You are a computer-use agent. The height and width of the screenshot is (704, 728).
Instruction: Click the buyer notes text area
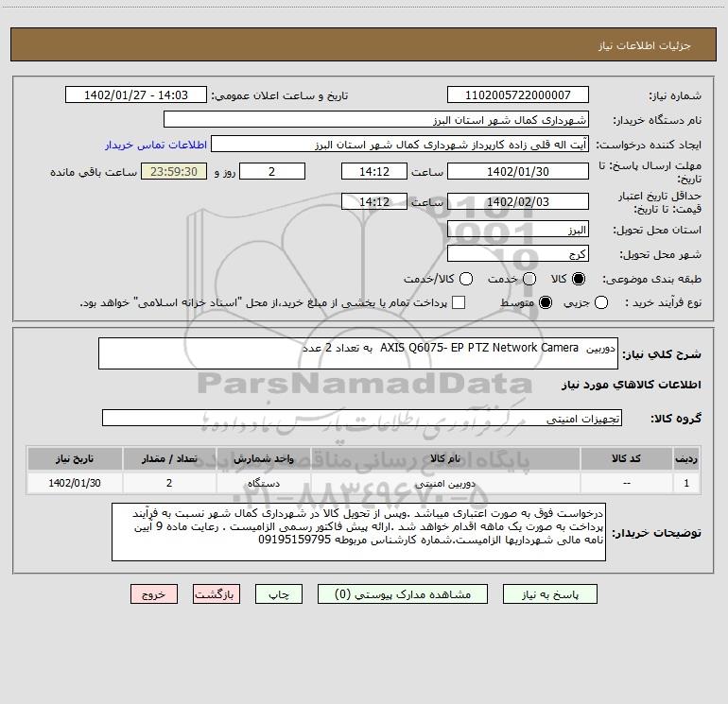point(358,532)
